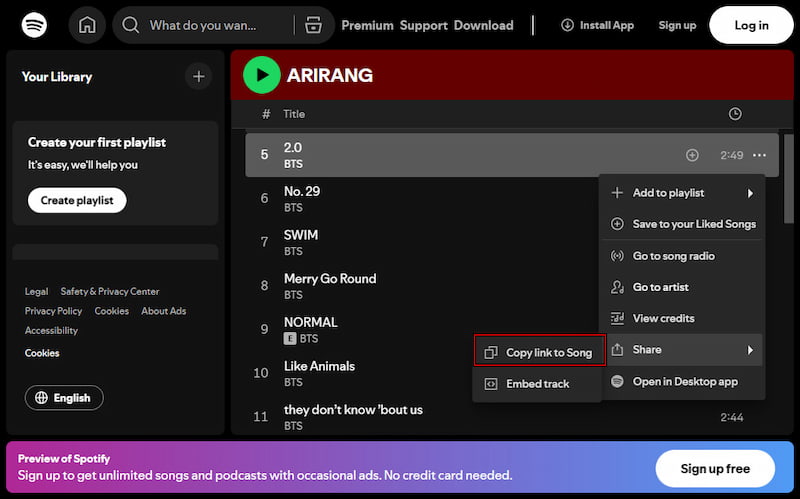This screenshot has width=800, height=499.
Task: Click the song radio icon
Action: (617, 256)
